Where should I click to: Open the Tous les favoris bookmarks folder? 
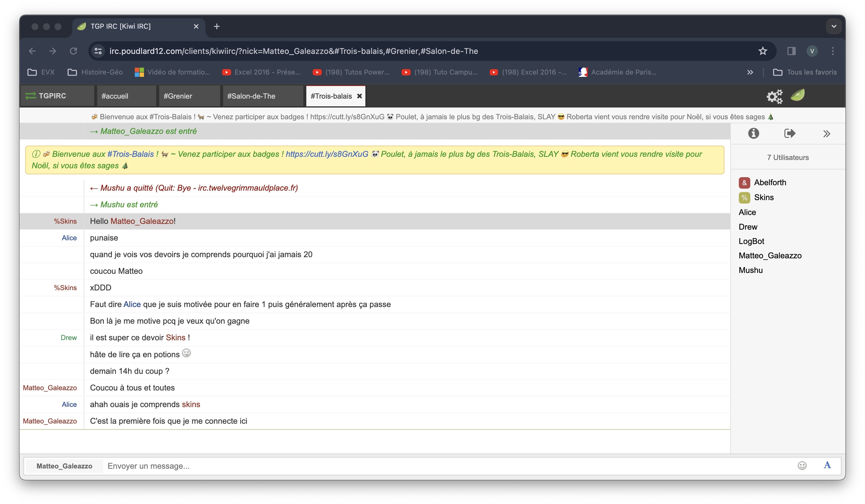804,72
